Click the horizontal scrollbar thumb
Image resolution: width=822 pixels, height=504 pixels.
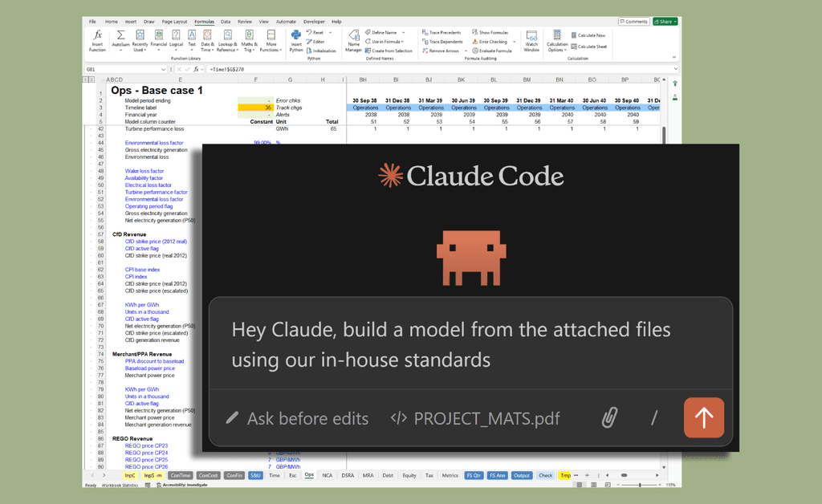624,475
